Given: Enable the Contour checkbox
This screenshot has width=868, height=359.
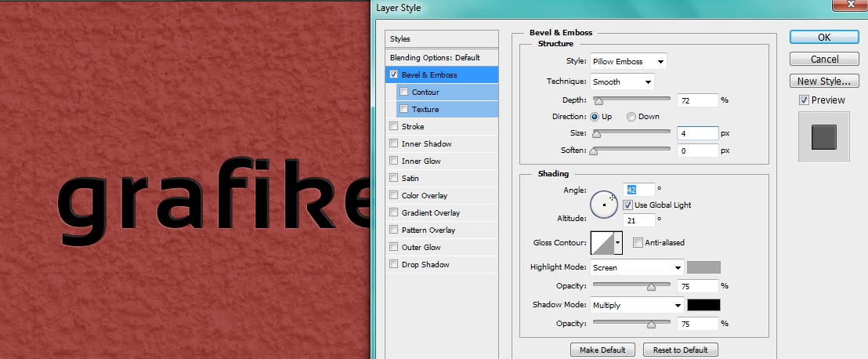Looking at the screenshot, I should pyautogui.click(x=403, y=92).
